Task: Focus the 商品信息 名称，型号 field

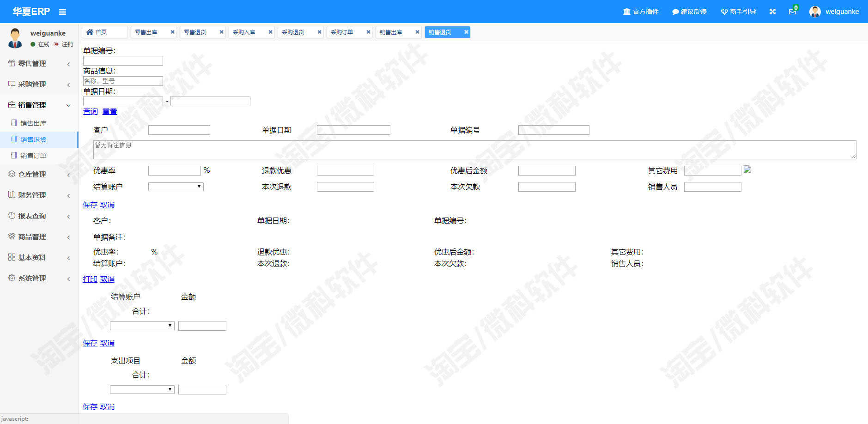Action: 123,81
